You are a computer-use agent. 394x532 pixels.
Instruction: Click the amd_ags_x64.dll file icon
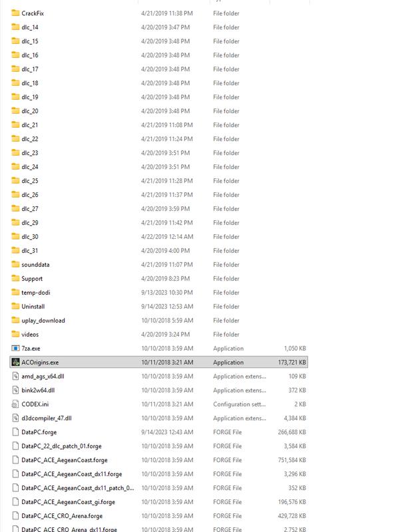pyautogui.click(x=15, y=376)
